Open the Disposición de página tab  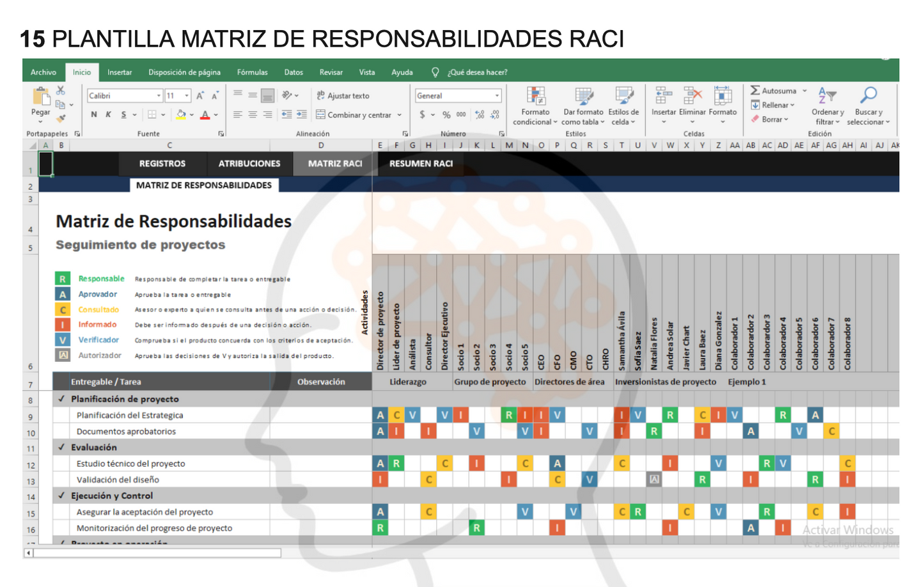coord(184,72)
